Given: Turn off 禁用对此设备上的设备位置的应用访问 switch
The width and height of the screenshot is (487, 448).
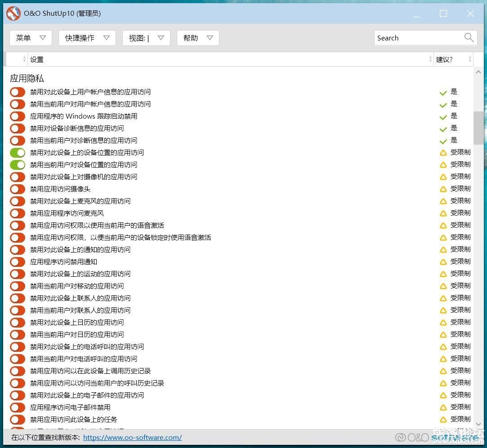Looking at the screenshot, I should point(18,152).
